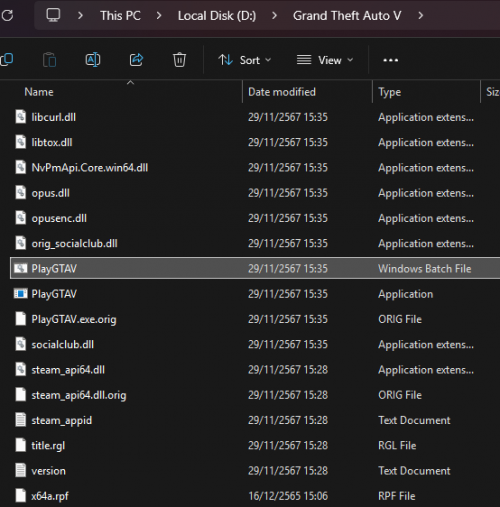Screen dimensions: 500x507
Task: Select steam_api64.dll.orig file name
Action: [x=79, y=396]
